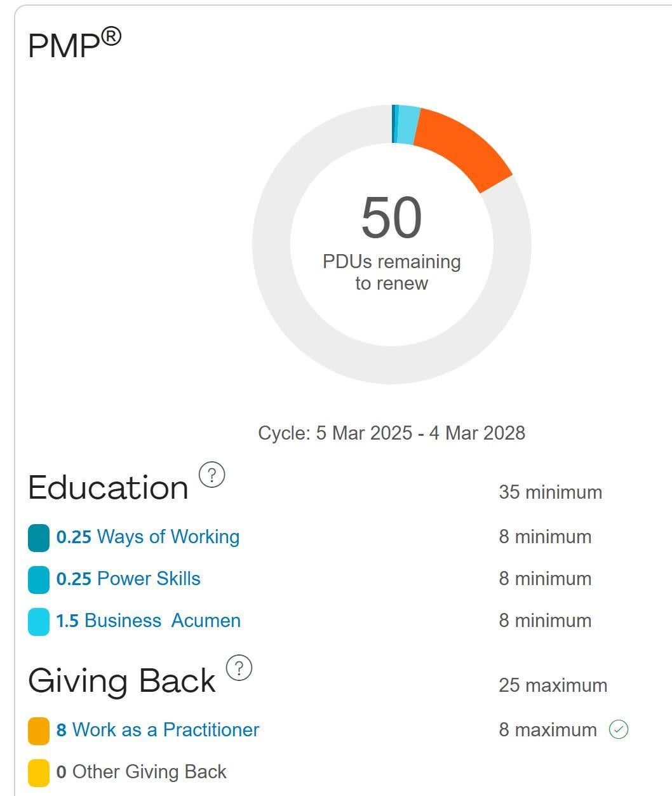Click the cycle date range text
This screenshot has height=796, width=672.
click(391, 433)
